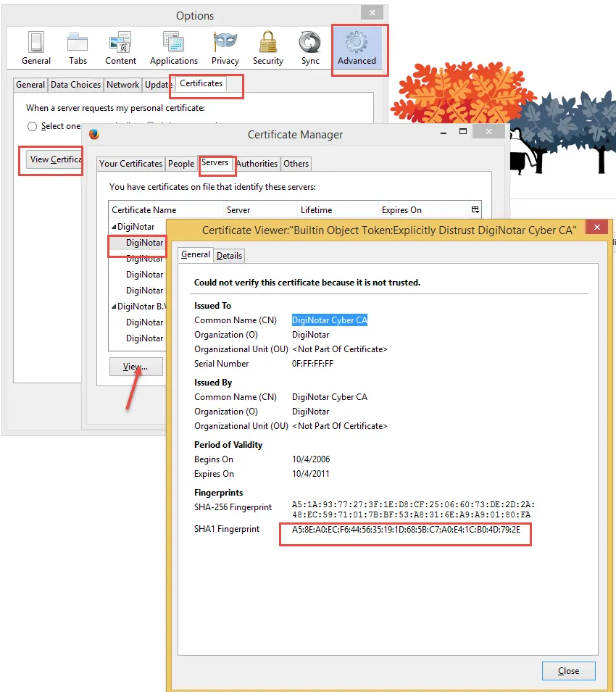The width and height of the screenshot is (616, 692).
Task: Select the last DigiNotar certificate under DigiNotar B.V.
Action: click(138, 338)
